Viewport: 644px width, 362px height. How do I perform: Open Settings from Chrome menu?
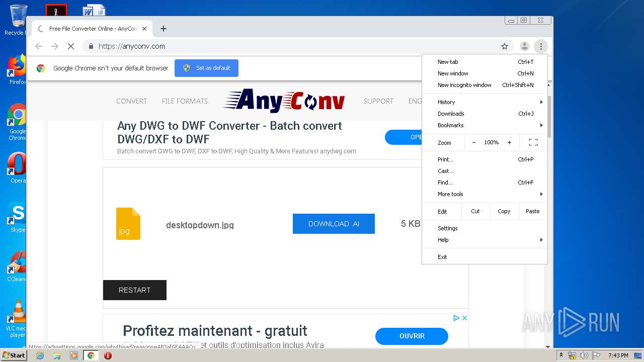coord(485,228)
